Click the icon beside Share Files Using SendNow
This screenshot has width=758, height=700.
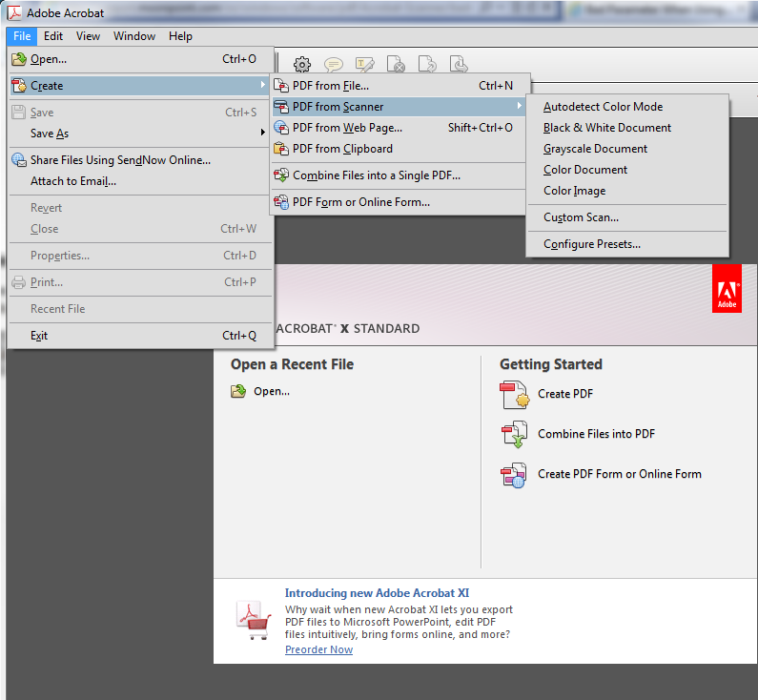tap(19, 160)
